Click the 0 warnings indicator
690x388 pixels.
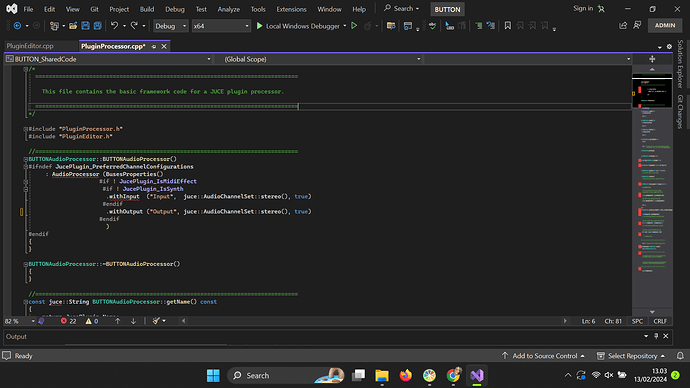click(92, 321)
